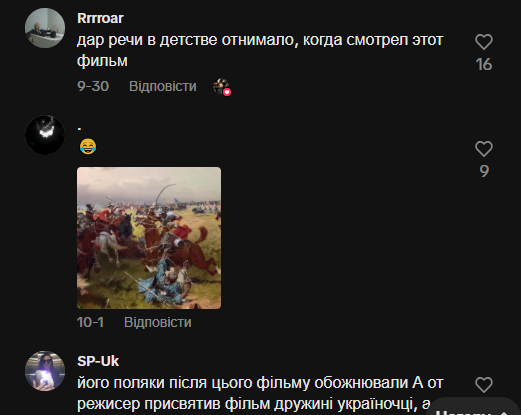Image resolution: width=521 pixels, height=415 pixels.
Task: Click the 10-1 date under the painting
Action: (x=90, y=322)
